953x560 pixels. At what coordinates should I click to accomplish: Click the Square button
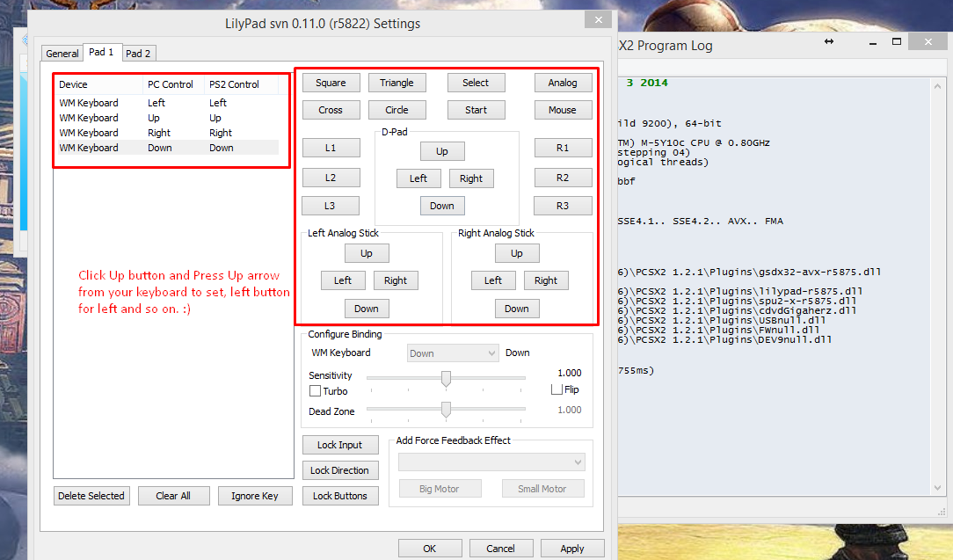[x=331, y=83]
